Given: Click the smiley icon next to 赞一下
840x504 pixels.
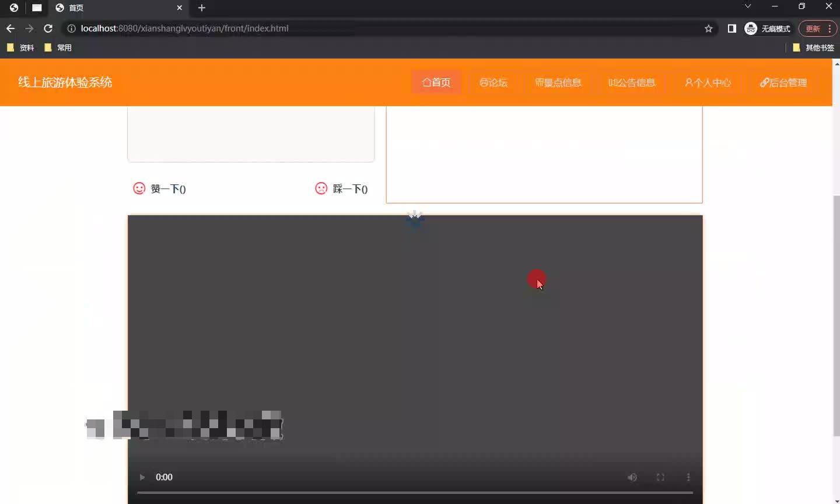Looking at the screenshot, I should (139, 188).
